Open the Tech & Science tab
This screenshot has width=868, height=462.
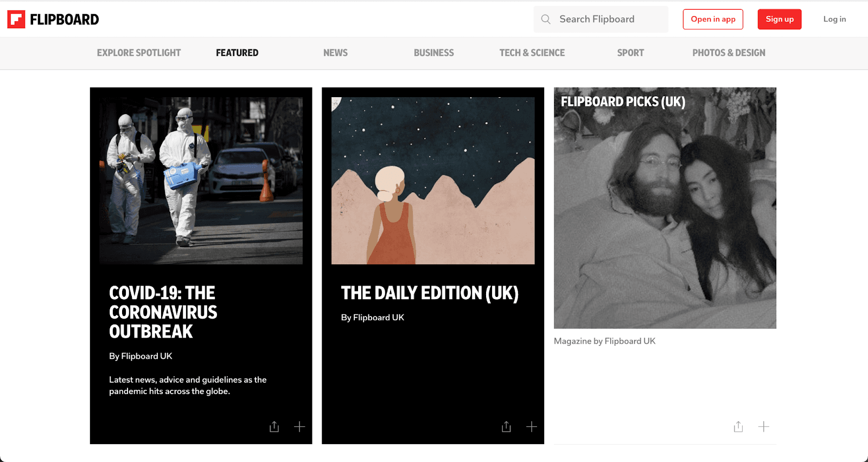(x=532, y=53)
